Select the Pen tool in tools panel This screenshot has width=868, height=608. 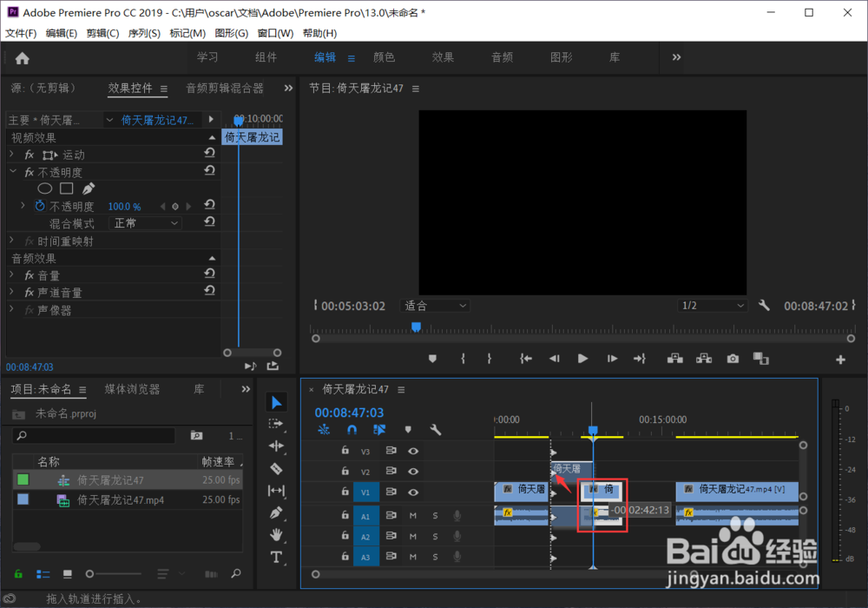[x=276, y=513]
